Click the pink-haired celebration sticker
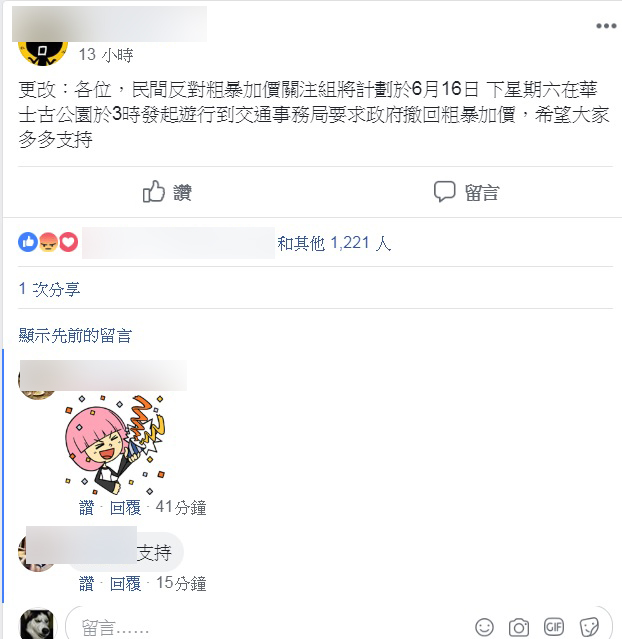 115,445
